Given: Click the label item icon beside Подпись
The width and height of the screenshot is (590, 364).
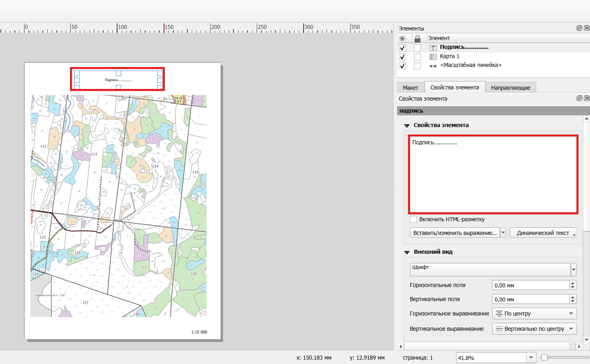Looking at the screenshot, I should [x=433, y=48].
